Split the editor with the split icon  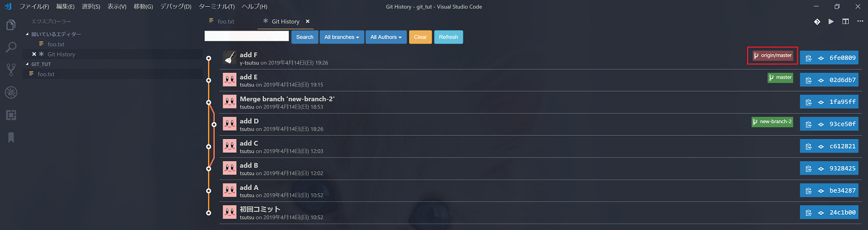click(x=845, y=21)
